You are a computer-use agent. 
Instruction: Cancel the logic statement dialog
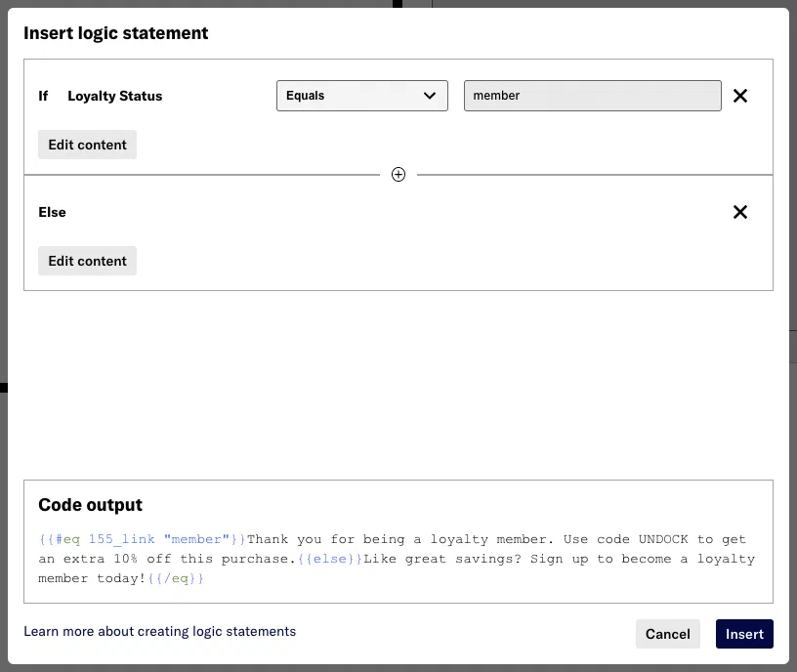[667, 634]
